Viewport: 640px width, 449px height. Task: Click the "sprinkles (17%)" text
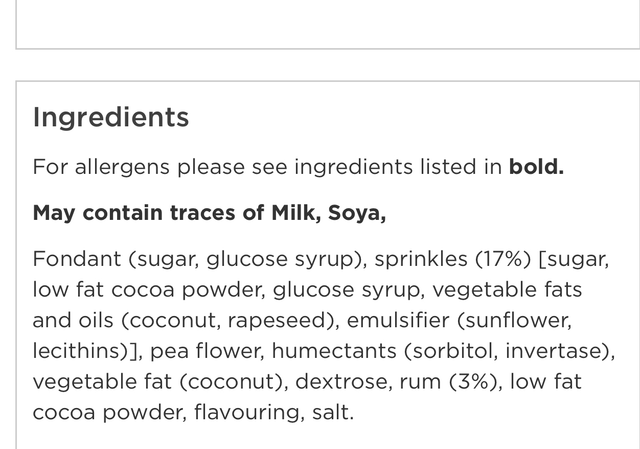coord(452,259)
